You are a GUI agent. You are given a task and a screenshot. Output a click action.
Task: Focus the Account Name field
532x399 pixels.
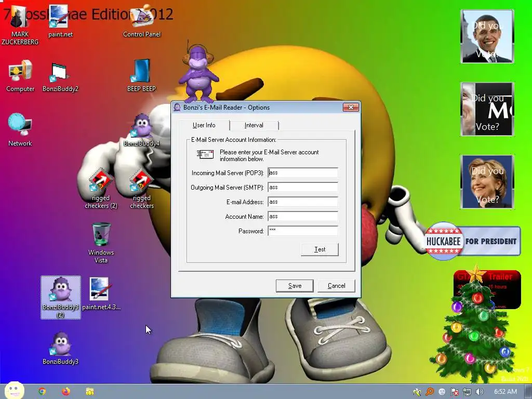point(303,217)
